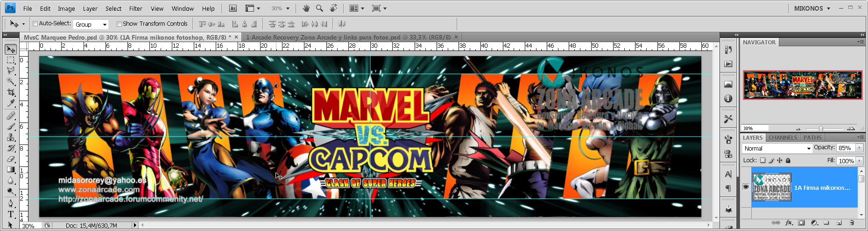The width and height of the screenshot is (868, 231).
Task: Toggle Lock Transparent Pixels
Action: (x=763, y=160)
